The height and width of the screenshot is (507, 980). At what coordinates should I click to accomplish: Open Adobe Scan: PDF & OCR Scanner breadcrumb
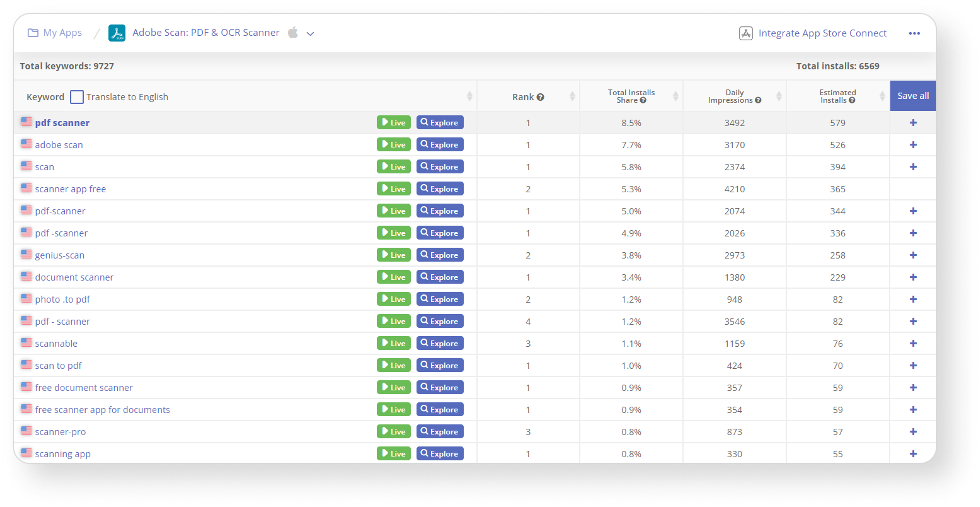pyautogui.click(x=206, y=33)
